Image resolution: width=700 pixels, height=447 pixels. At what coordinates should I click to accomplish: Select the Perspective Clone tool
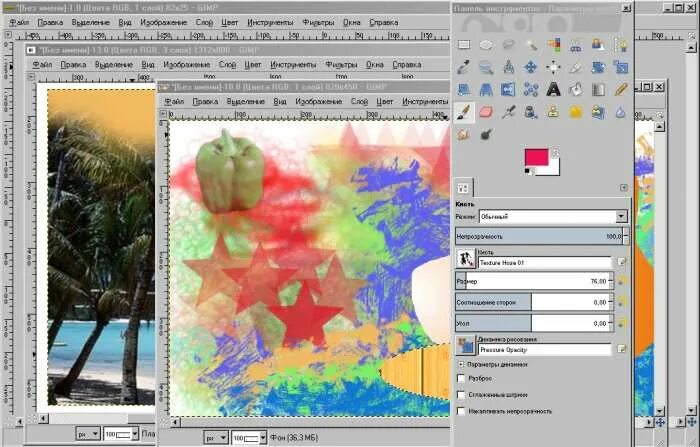pyautogui.click(x=598, y=112)
